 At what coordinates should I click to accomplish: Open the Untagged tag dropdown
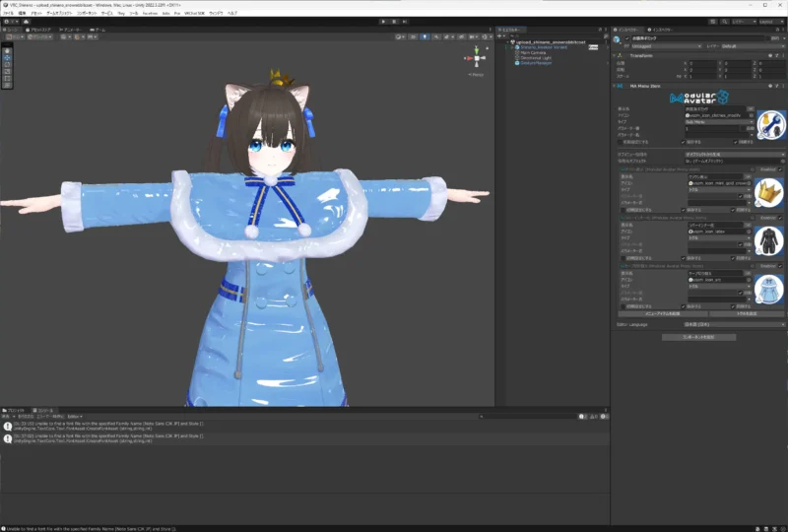point(666,46)
